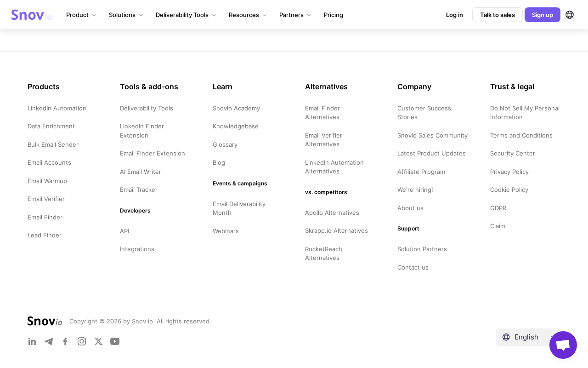Click the purple Snov.io logo in header
Viewport: 588px width, 368px height.
32,15
